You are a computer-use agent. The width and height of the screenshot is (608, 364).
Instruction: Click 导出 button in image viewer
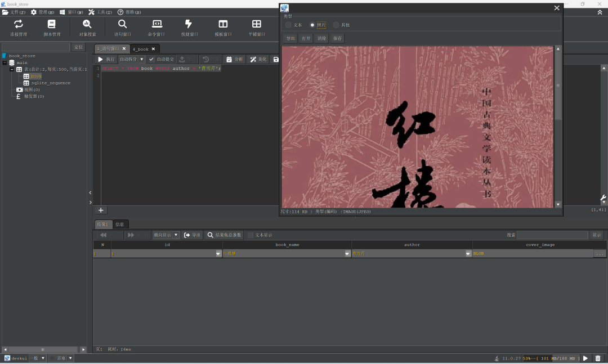290,39
